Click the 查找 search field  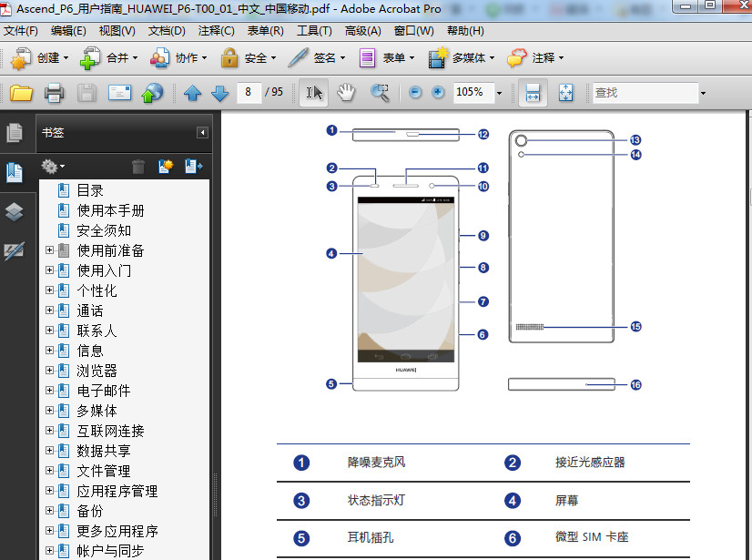click(645, 93)
